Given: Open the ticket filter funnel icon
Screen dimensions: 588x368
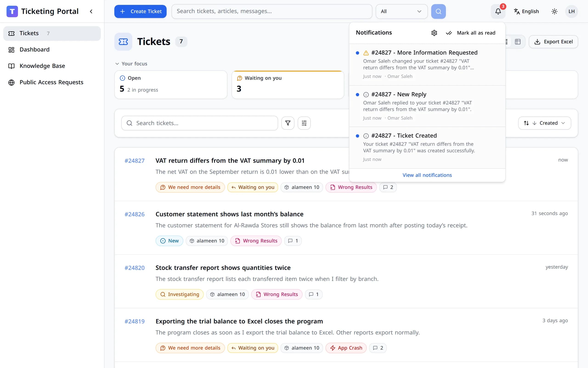Looking at the screenshot, I should pos(288,123).
